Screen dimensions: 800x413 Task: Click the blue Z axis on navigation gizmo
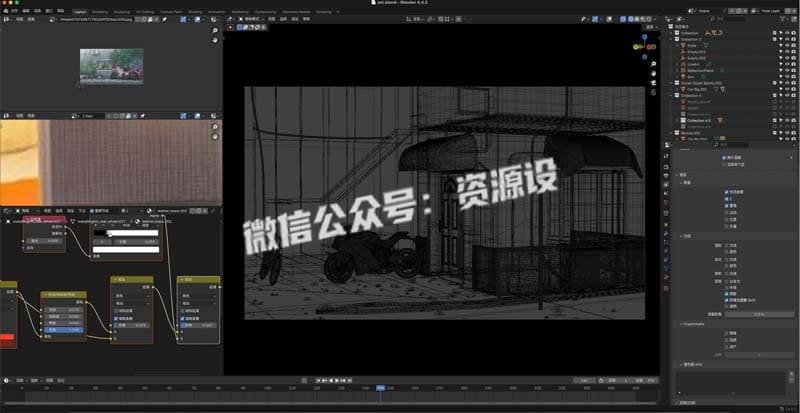(644, 37)
